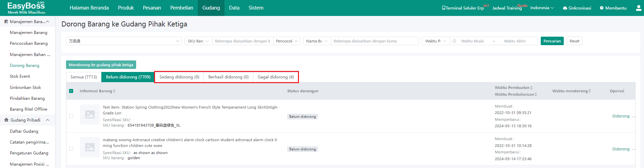The height and width of the screenshot is (168, 644).
Task: Sort by Waktu Pembuatan arrows
Action: tap(531, 88)
